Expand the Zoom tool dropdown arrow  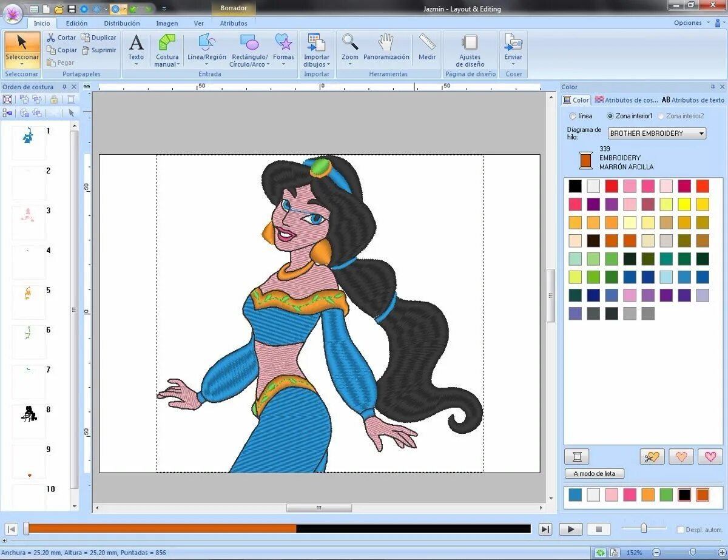pyautogui.click(x=350, y=64)
